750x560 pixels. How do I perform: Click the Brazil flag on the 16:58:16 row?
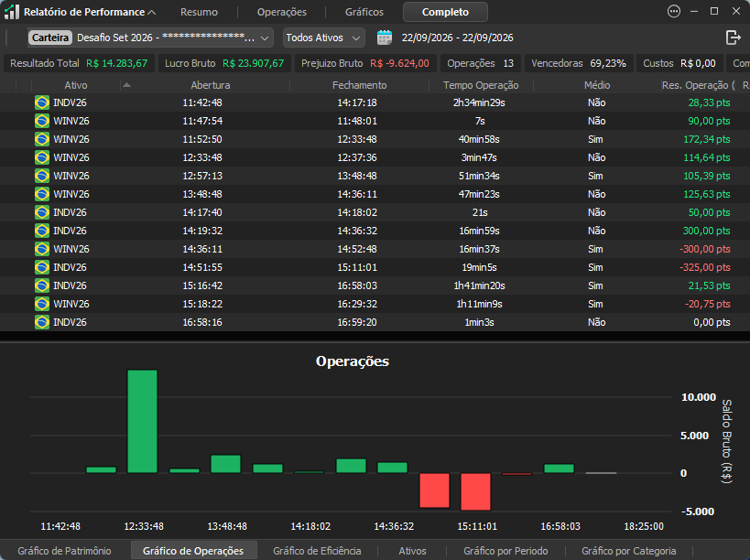point(42,322)
